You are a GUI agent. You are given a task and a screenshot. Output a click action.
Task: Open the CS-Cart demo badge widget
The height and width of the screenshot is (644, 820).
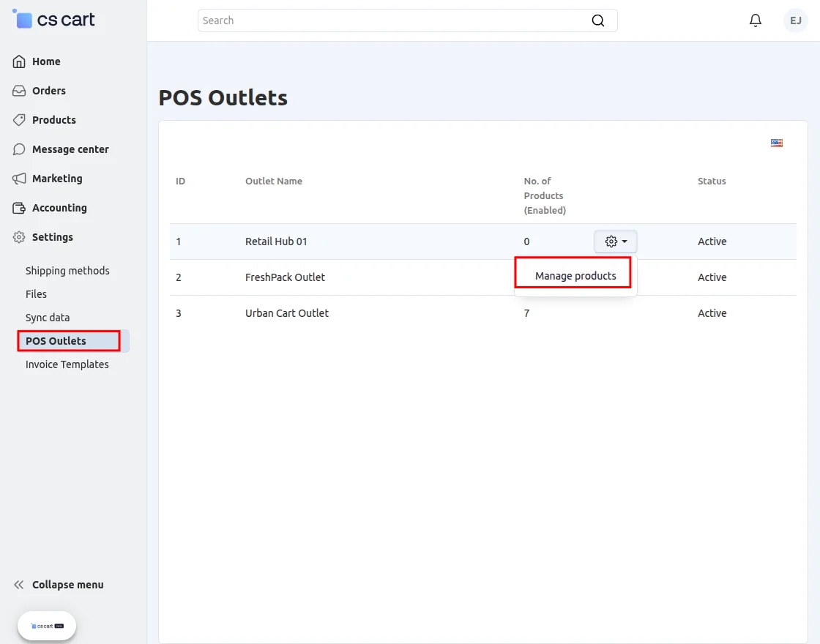[47, 626]
